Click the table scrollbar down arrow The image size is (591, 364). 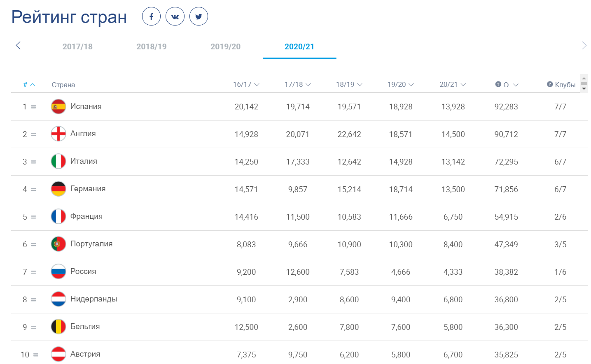[584, 89]
